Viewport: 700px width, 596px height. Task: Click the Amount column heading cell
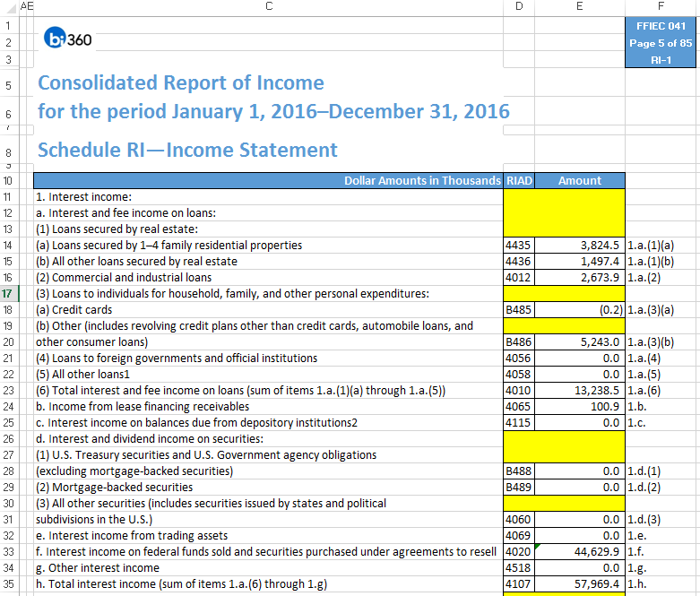[x=579, y=180]
